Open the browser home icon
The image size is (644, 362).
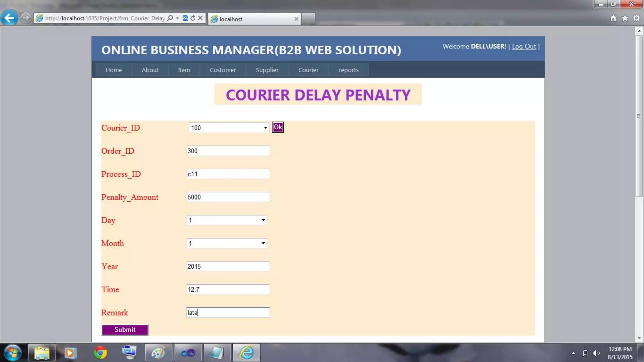(613, 18)
